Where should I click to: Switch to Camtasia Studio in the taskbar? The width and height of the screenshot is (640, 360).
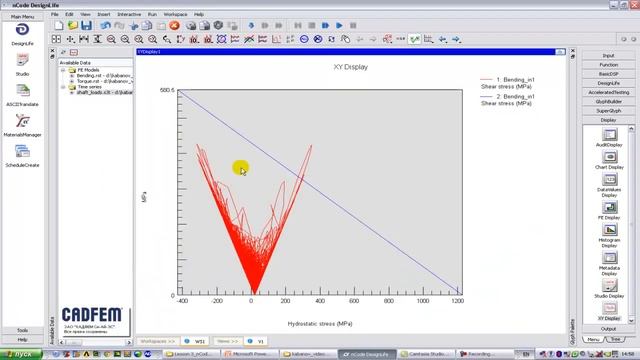(x=426, y=354)
